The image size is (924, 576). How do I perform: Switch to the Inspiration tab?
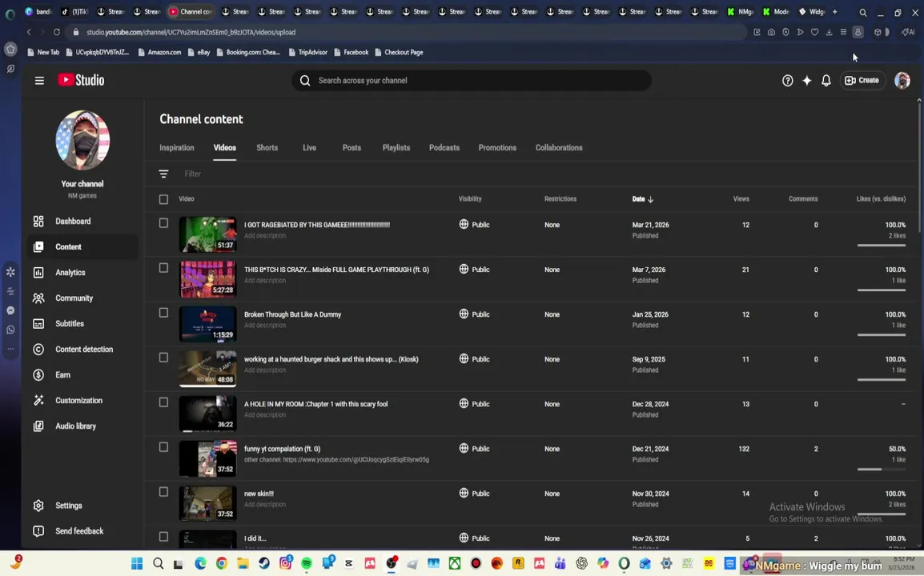coord(177,148)
